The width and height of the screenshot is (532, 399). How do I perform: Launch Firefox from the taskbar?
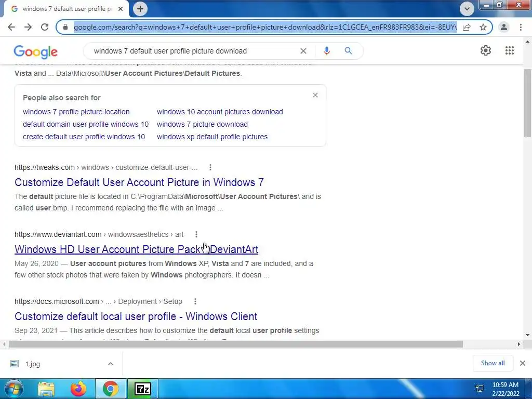78,389
